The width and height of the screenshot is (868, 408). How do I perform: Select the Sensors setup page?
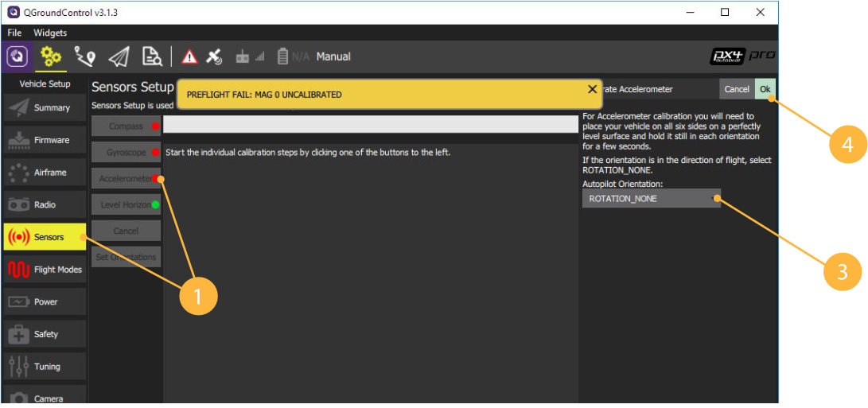[x=45, y=237]
